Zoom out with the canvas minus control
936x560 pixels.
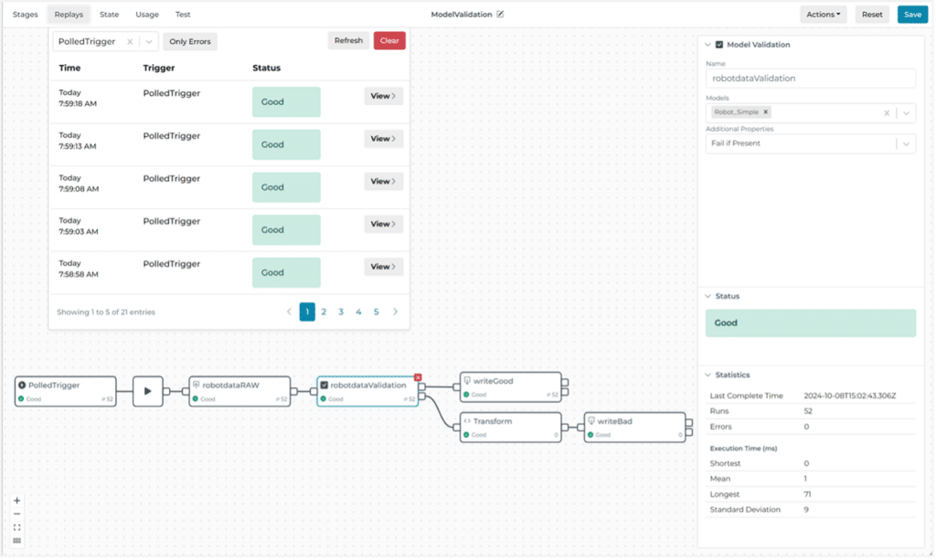(x=16, y=514)
